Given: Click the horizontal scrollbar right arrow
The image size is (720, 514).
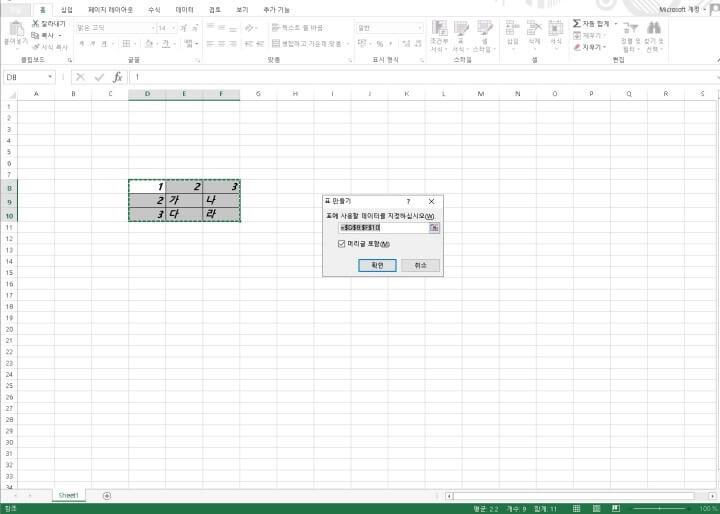Looking at the screenshot, I should click(712, 496).
